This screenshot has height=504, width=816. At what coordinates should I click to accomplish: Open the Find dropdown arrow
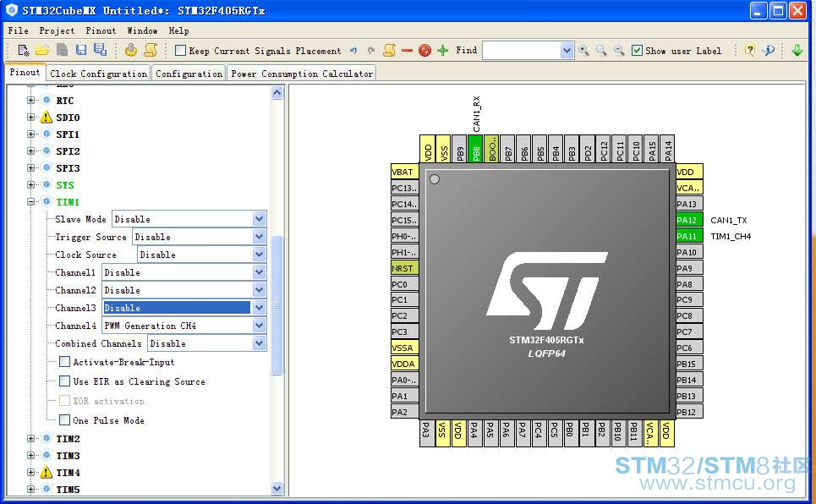(x=567, y=51)
